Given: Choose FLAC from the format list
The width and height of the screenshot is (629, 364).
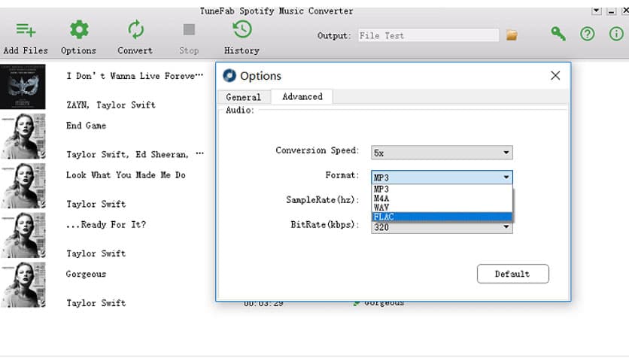Looking at the screenshot, I should (x=442, y=217).
